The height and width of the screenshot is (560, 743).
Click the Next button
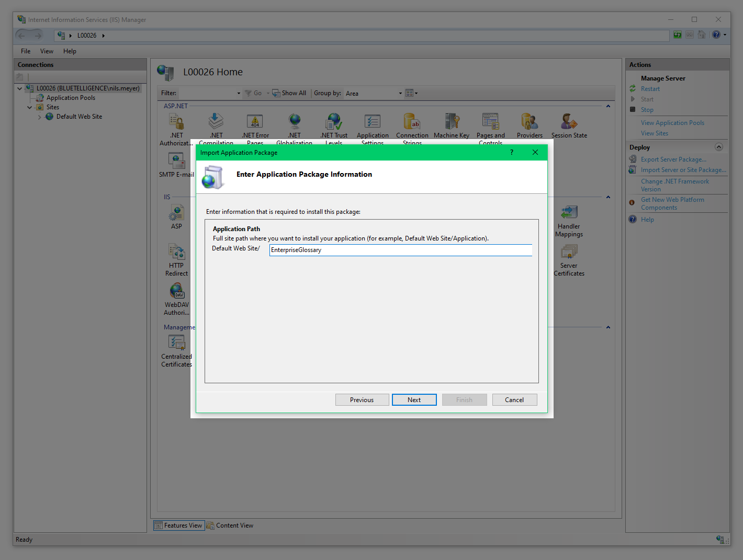pyautogui.click(x=414, y=400)
